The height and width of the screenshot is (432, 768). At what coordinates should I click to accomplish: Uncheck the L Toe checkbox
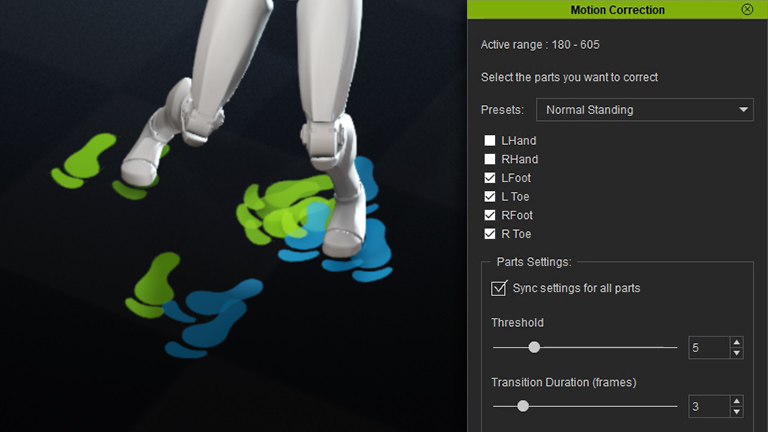pos(490,196)
